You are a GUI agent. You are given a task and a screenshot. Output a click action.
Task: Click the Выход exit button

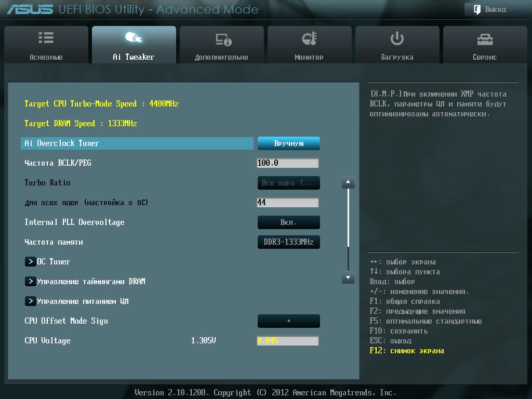point(496,9)
